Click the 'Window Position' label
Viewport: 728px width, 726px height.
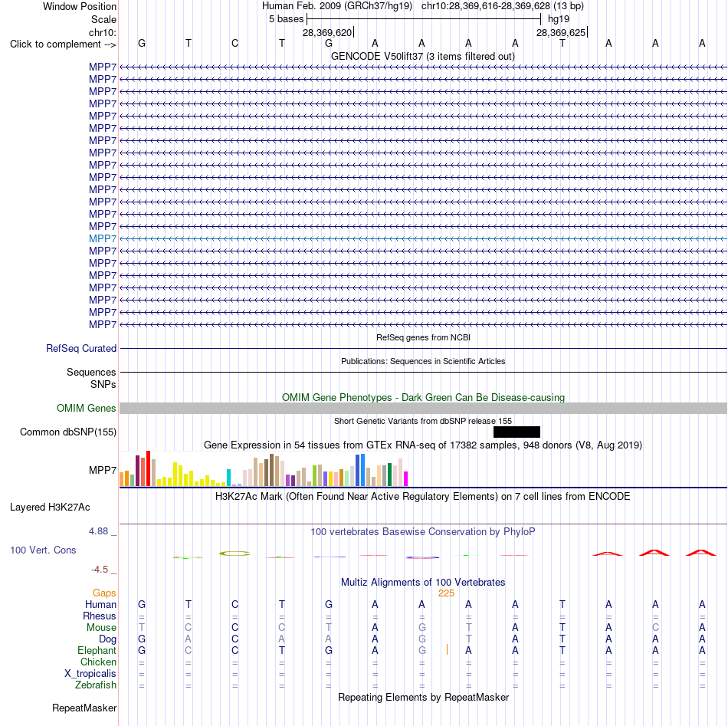[x=80, y=6]
